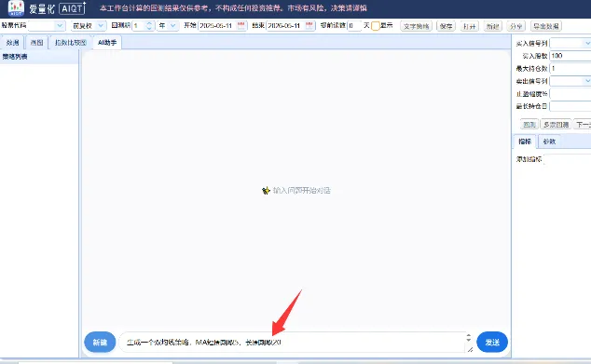Switch to the 参数 tab

coord(549,142)
